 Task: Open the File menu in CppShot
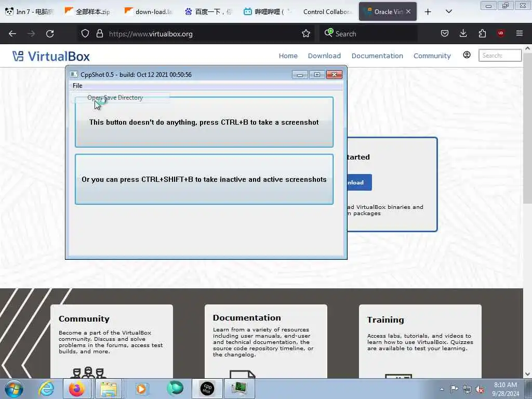pos(77,86)
